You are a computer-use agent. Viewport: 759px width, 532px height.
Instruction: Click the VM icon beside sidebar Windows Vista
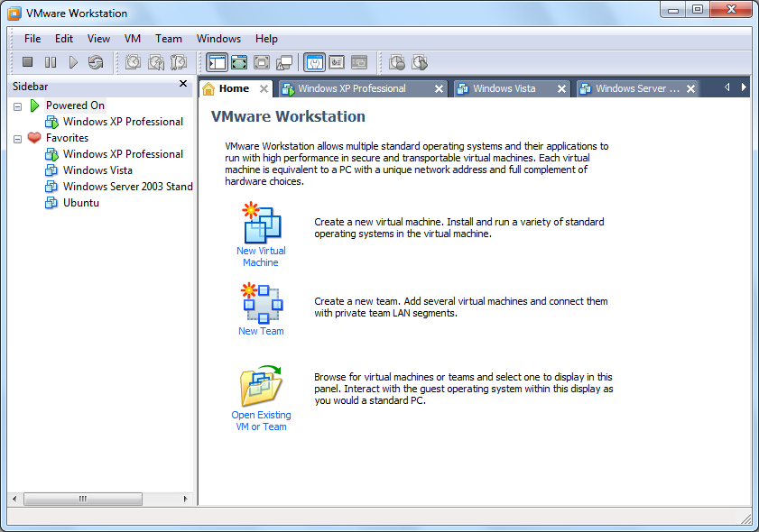tap(51, 170)
